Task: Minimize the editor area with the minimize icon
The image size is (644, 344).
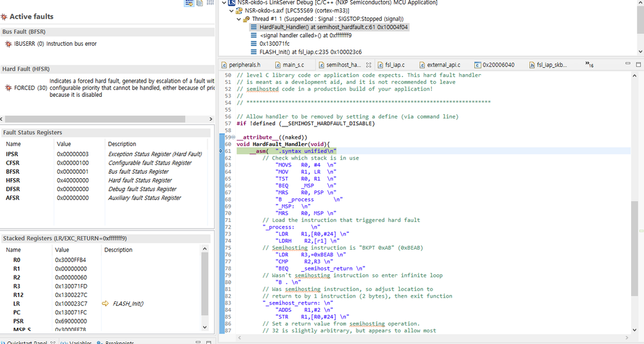Action: coord(628,64)
